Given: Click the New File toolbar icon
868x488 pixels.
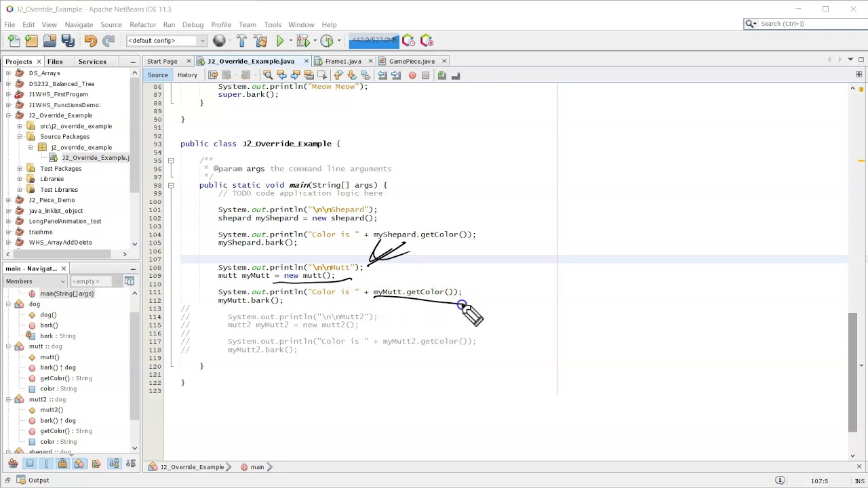Looking at the screenshot, I should 13,41.
